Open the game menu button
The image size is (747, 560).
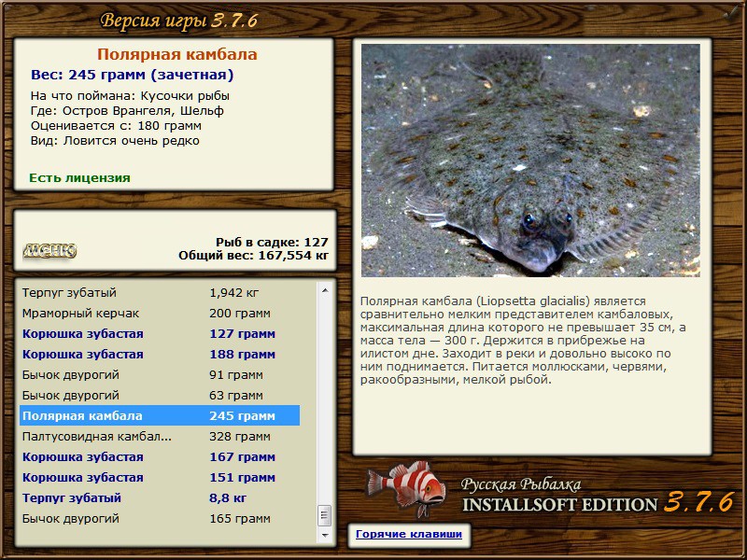[49, 250]
